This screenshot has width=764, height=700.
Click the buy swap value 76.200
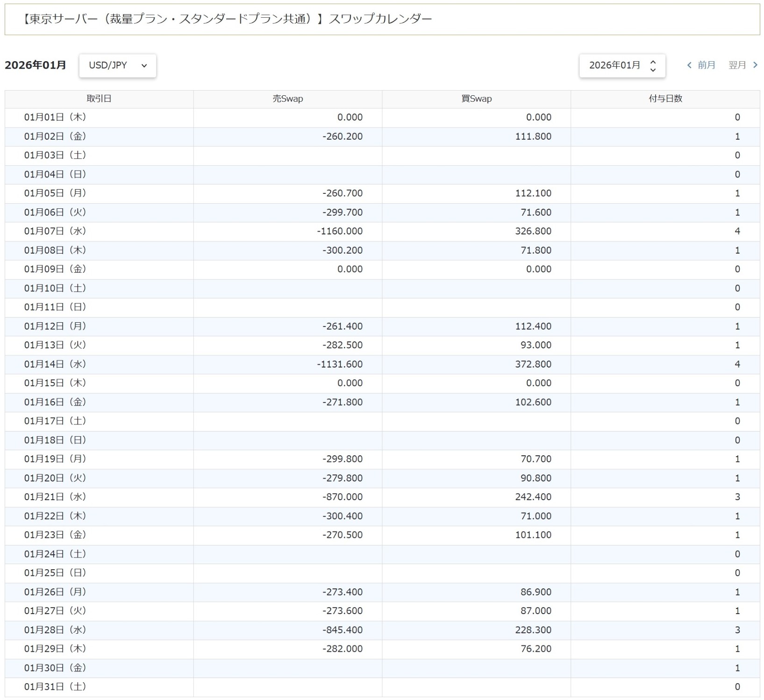click(x=536, y=649)
